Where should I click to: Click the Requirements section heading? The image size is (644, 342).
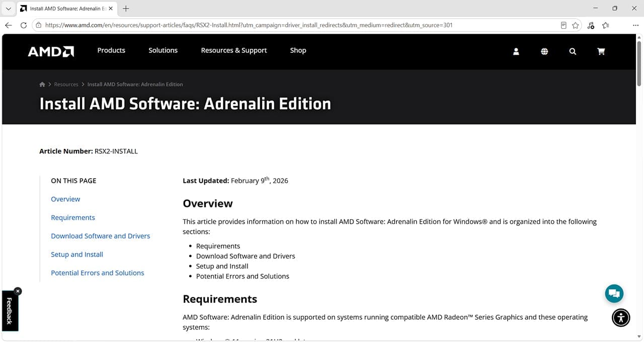click(220, 299)
